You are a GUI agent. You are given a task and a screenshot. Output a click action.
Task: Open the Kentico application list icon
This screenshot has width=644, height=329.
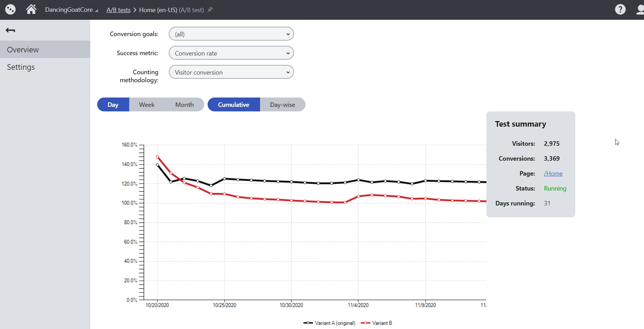[10, 9]
